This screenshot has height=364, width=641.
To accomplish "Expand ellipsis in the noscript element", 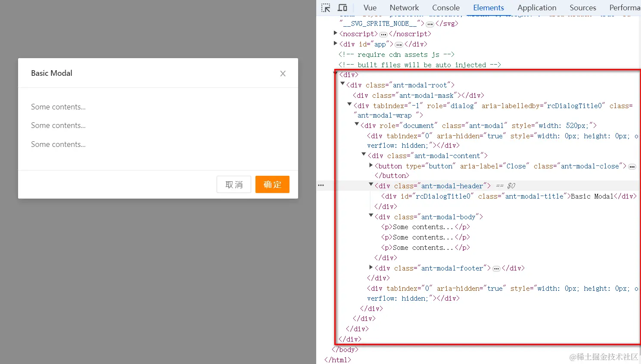I will tap(383, 34).
